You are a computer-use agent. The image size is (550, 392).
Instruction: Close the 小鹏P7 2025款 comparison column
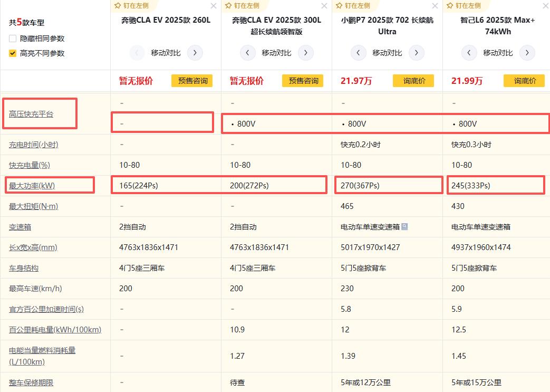(x=435, y=6)
